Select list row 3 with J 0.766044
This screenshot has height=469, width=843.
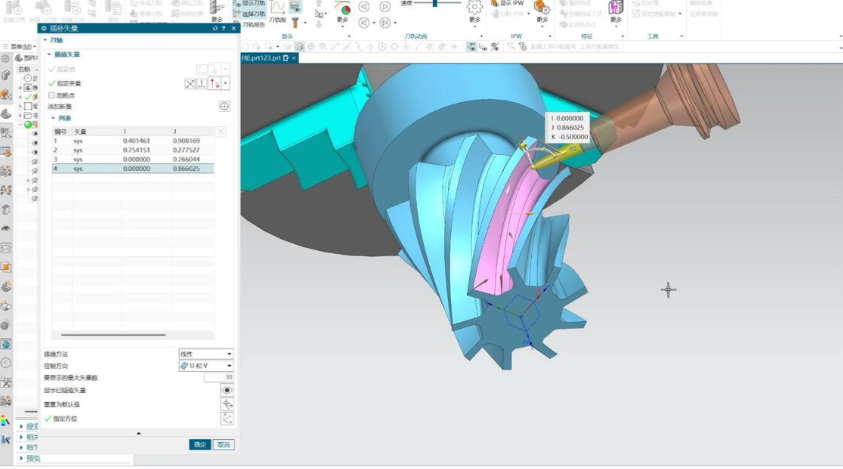click(x=133, y=159)
